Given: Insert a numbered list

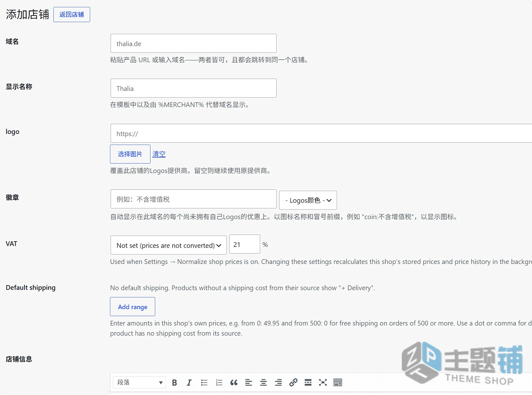Looking at the screenshot, I should [x=219, y=383].
